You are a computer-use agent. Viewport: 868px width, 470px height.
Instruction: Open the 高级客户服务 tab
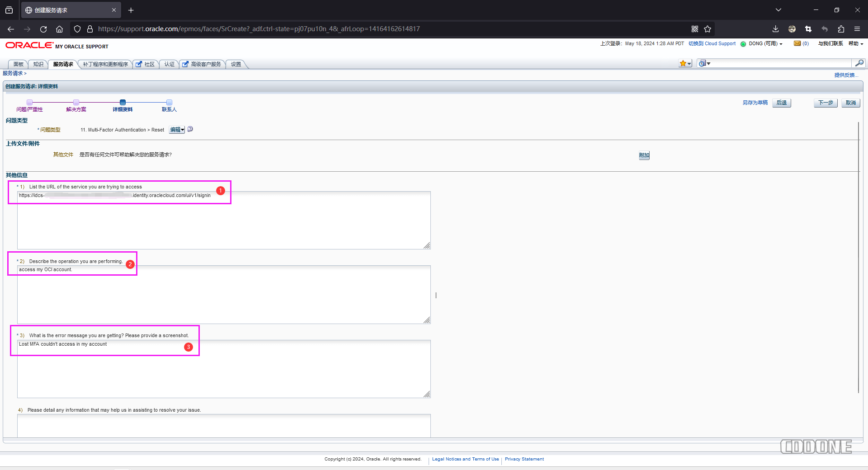202,64
